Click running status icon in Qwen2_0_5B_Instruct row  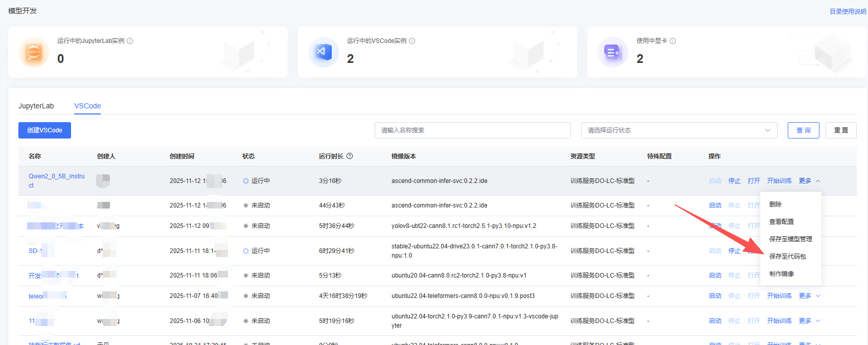pos(246,181)
